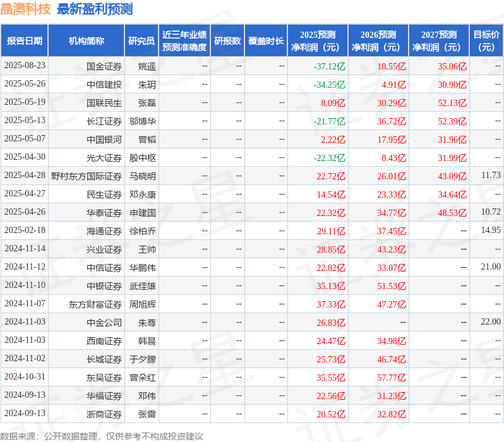Screen dimensions: 504x442
Task: Select the date 2025-08-23
Action: tap(25, 66)
